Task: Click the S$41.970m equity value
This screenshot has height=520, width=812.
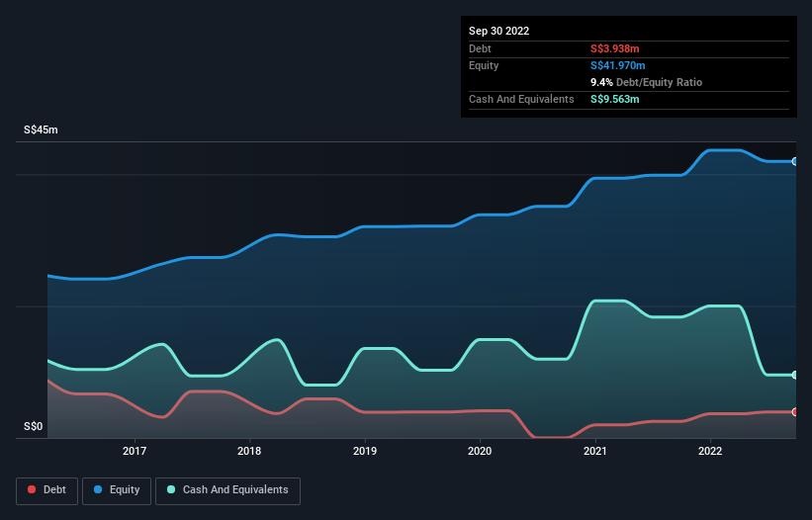Action: tap(618, 65)
